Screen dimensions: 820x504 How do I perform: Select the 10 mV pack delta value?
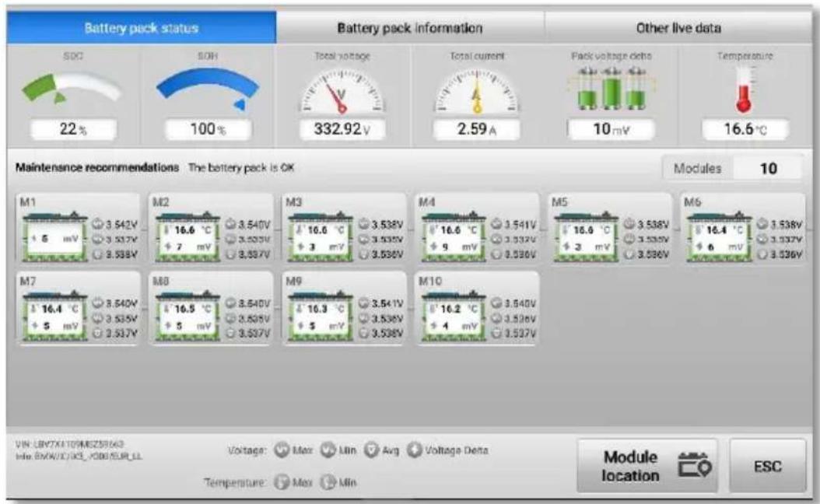point(611,129)
